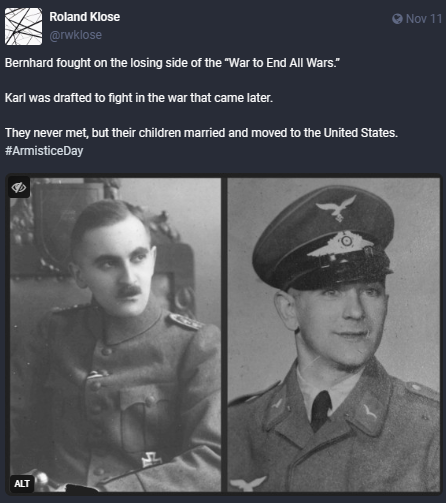Open the Roland Klose display name profile
Image resolution: width=446 pixels, height=503 pixels.
coord(85,17)
